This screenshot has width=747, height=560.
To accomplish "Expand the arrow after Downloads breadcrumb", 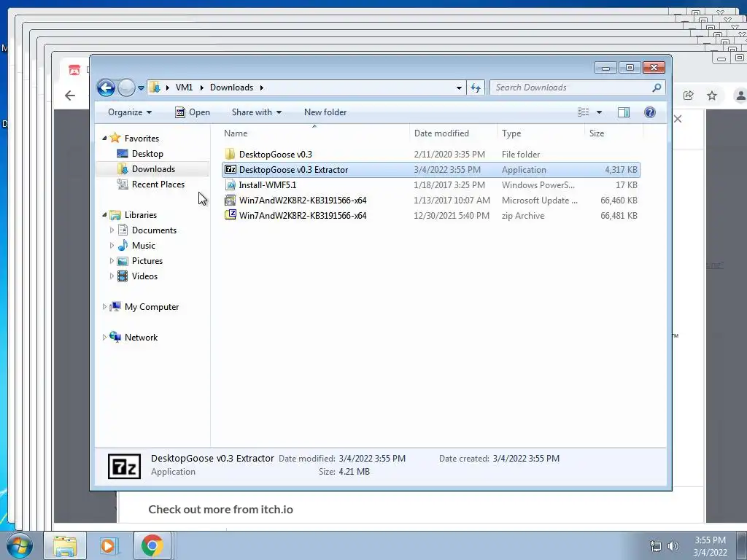I will point(262,87).
